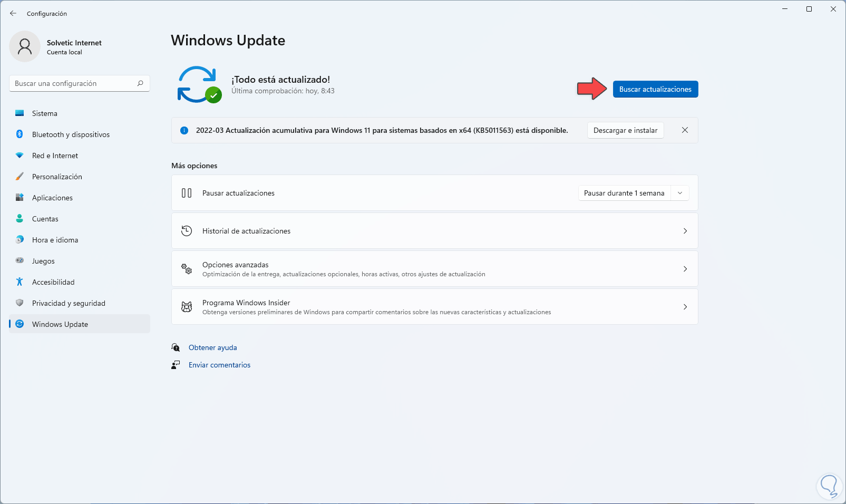Open Programa Windows Insider
Image resolution: width=846 pixels, height=504 pixels.
tap(435, 307)
